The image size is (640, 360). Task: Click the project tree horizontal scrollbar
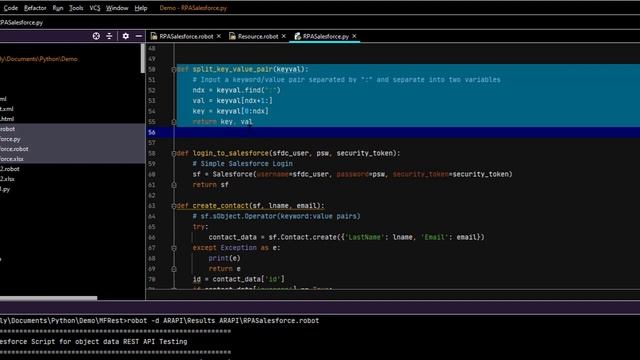tap(49, 298)
